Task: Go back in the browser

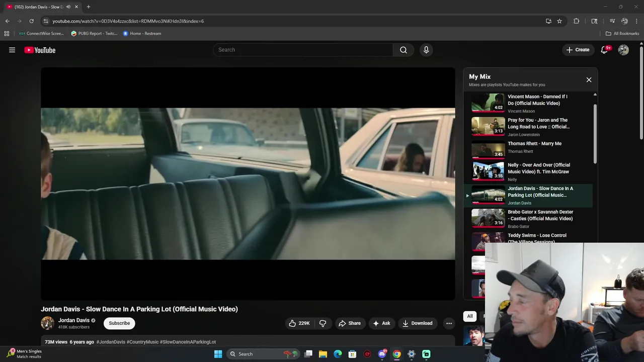Action: click(x=7, y=21)
